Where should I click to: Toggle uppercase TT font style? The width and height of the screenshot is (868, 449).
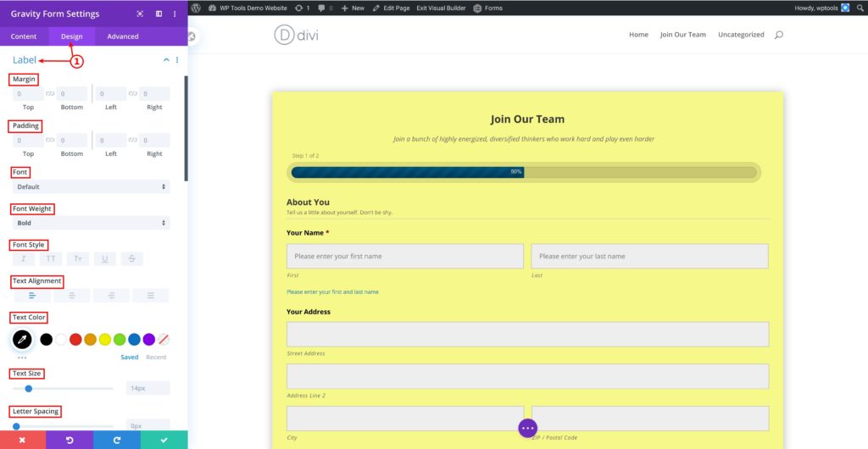pos(51,259)
